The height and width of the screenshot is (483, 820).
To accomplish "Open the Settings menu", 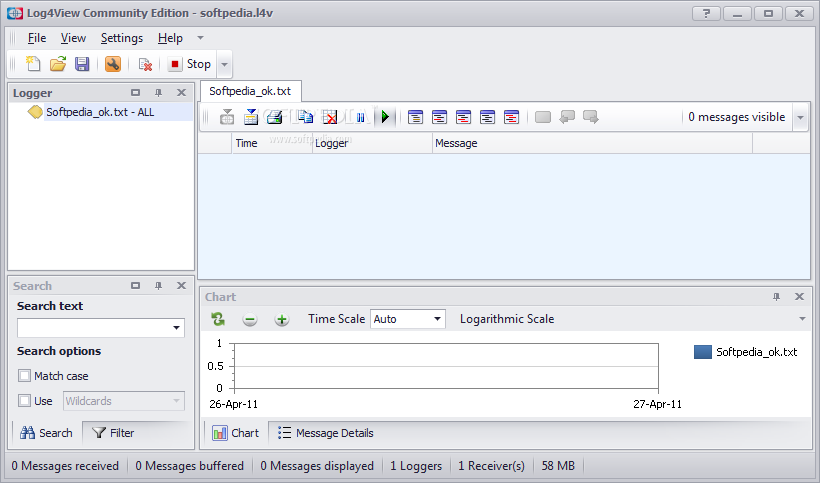I will 122,38.
